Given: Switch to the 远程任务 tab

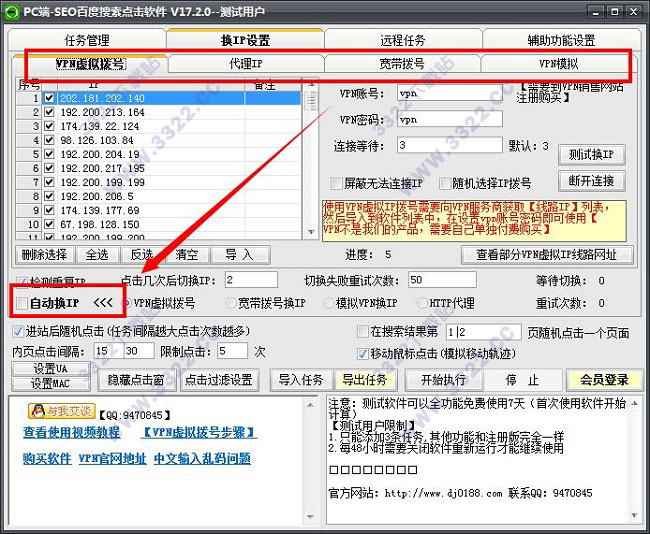Looking at the screenshot, I should [403, 40].
